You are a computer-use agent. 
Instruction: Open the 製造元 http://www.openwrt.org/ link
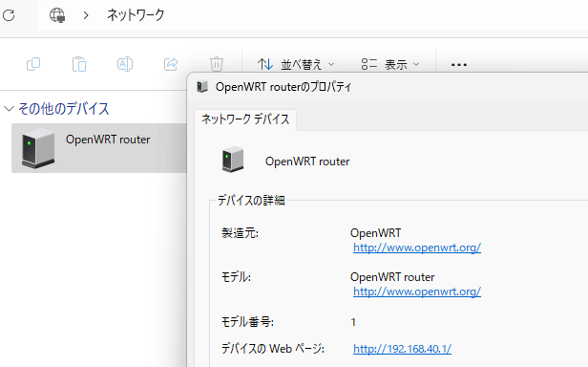[417, 248]
